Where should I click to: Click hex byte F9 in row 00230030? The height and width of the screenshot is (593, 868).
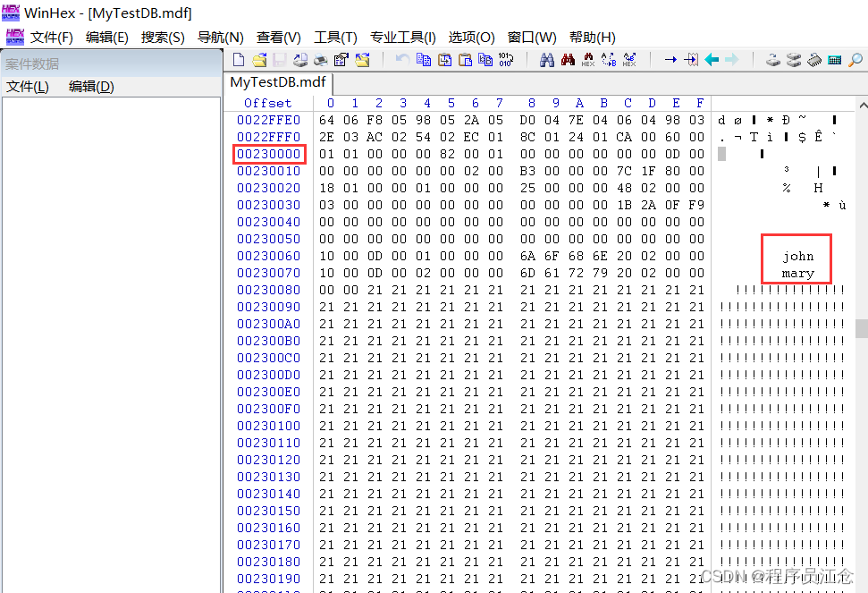click(696, 205)
